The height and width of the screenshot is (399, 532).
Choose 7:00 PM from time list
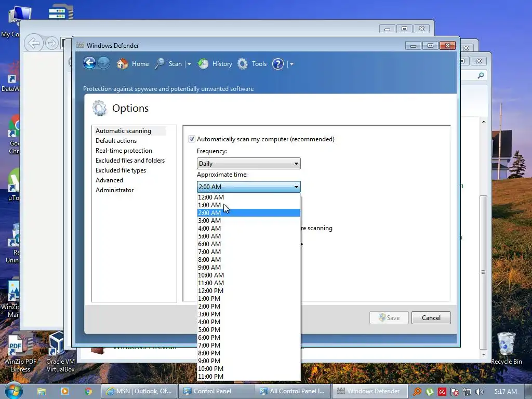coord(249,345)
